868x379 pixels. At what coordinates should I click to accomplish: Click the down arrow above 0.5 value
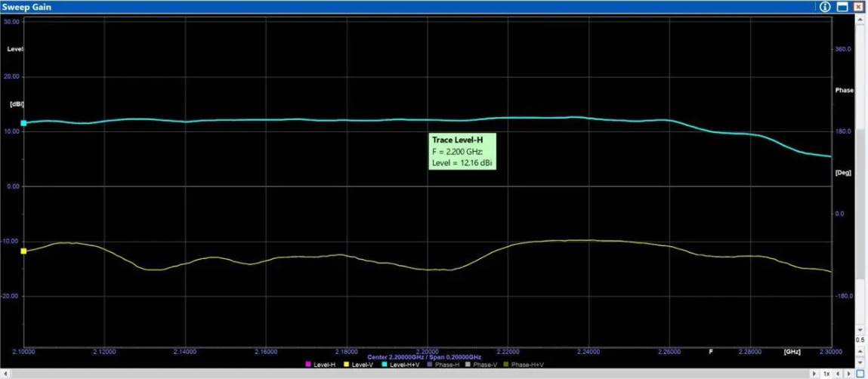860,330
